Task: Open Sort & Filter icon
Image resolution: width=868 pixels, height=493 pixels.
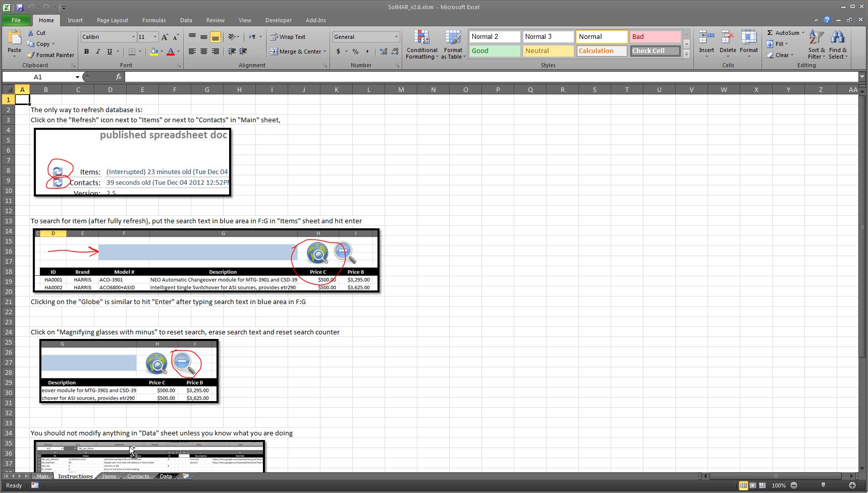Action: (816, 37)
